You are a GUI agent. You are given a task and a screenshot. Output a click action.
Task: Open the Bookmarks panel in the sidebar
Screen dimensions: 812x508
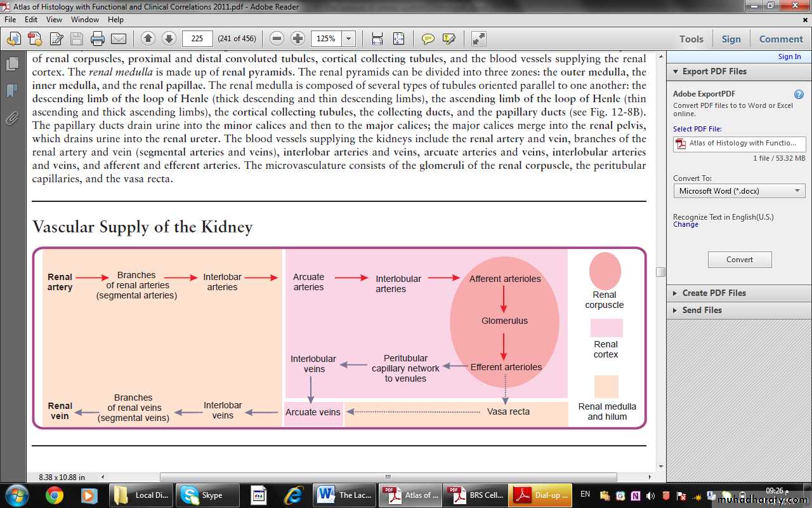[11, 91]
